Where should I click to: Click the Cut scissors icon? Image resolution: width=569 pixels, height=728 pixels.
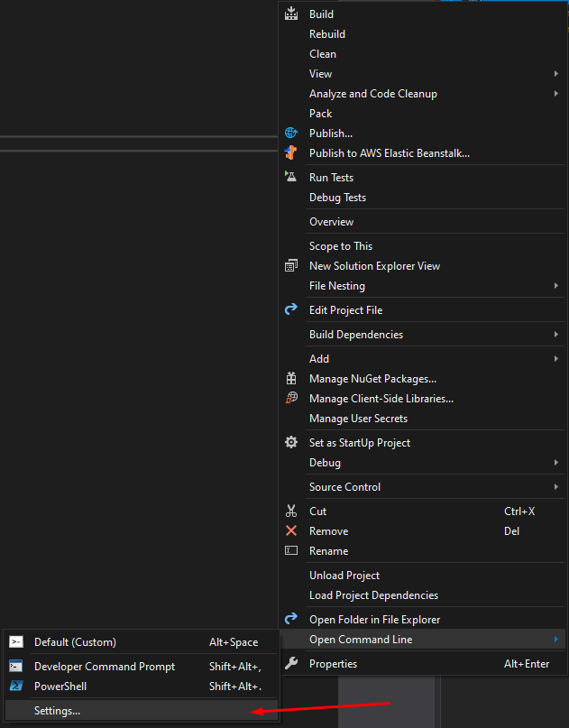point(290,511)
